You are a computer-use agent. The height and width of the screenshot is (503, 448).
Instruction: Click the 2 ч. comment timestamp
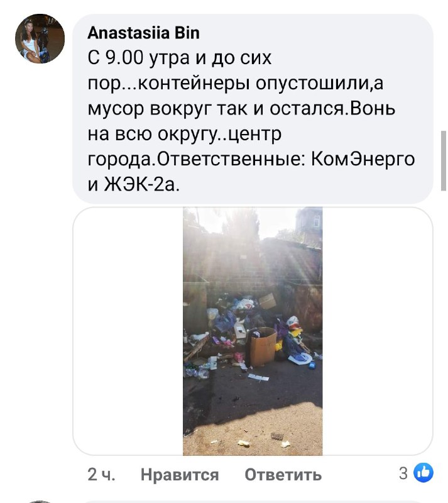(x=101, y=474)
